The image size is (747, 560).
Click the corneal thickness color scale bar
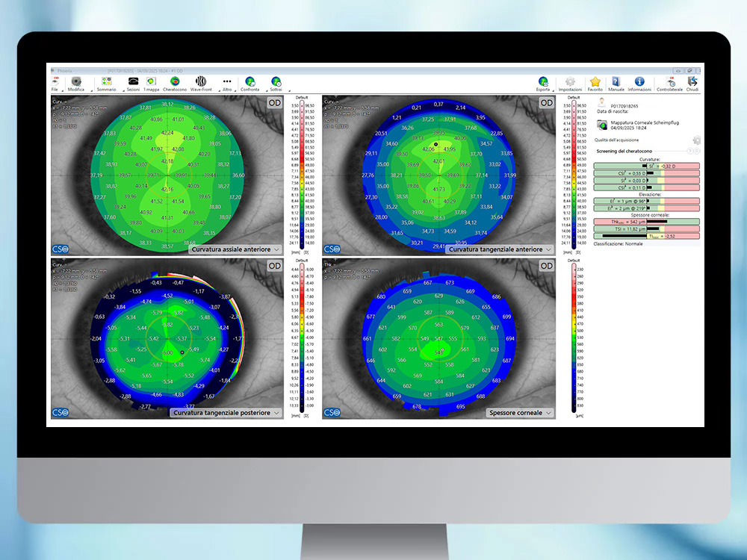574,336
